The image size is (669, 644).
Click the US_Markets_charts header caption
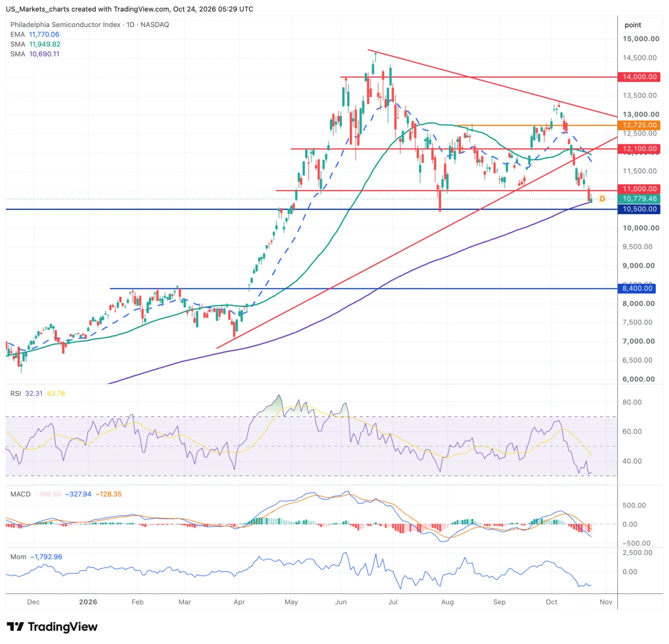click(130, 9)
